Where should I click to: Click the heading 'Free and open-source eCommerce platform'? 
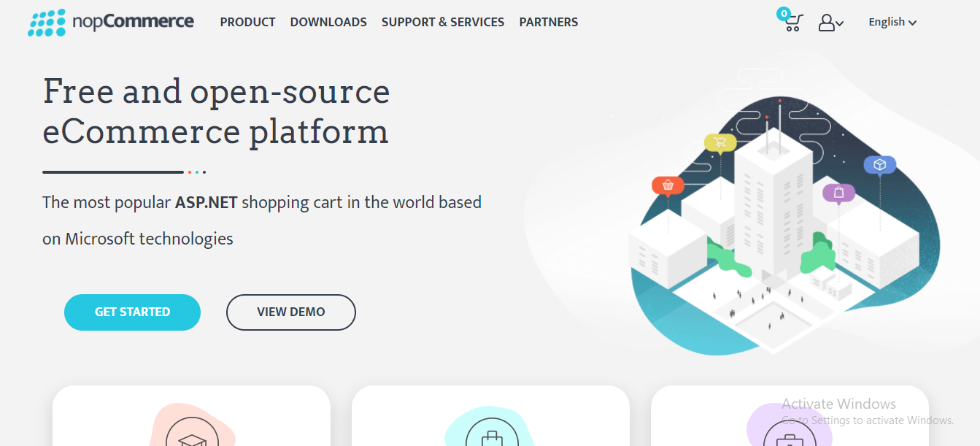(217, 112)
